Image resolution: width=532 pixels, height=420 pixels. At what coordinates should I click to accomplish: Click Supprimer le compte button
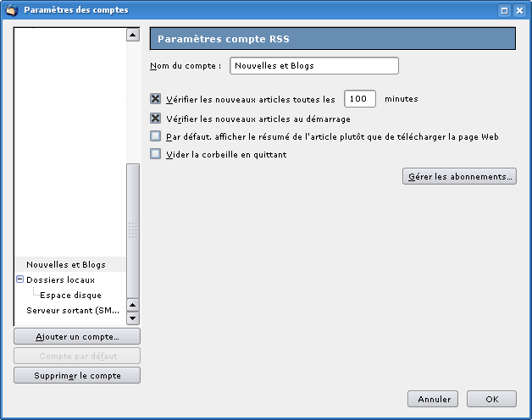point(77,376)
